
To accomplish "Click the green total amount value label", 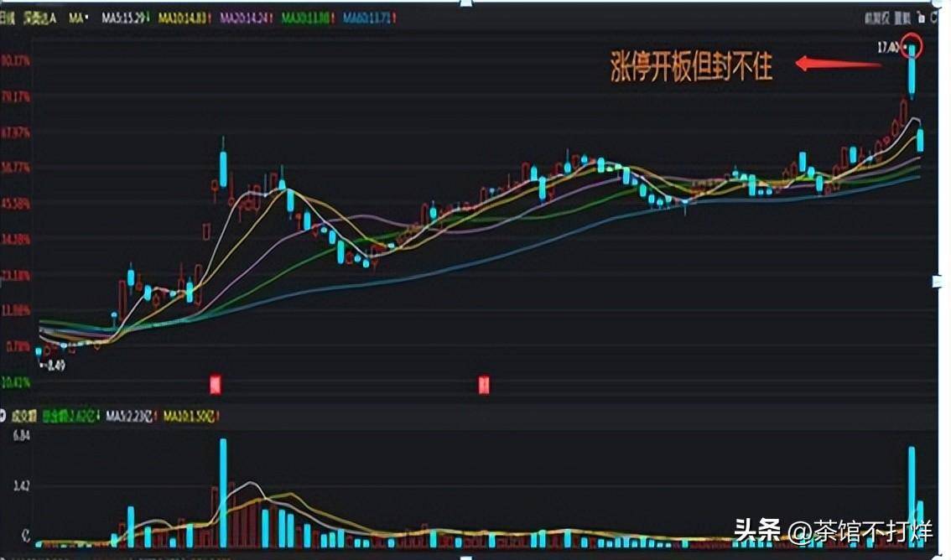I will point(71,417).
